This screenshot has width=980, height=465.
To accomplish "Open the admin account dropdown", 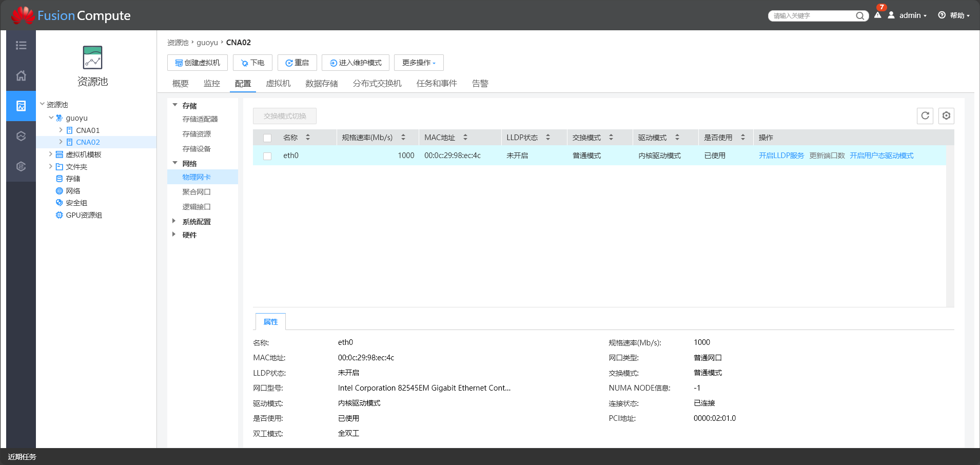I will pos(912,15).
